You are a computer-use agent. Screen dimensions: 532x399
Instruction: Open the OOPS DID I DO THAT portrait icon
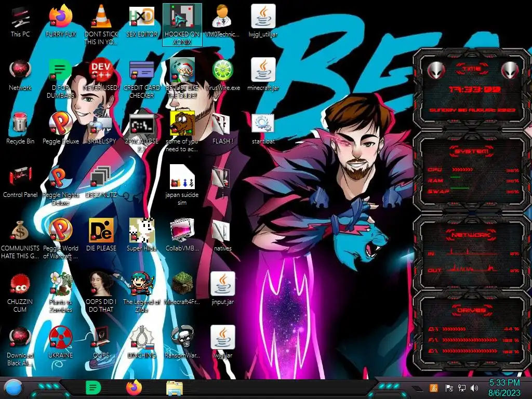click(101, 292)
